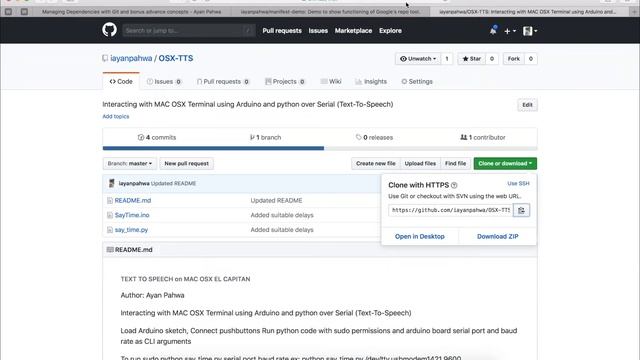Click the star count 0

[492, 59]
